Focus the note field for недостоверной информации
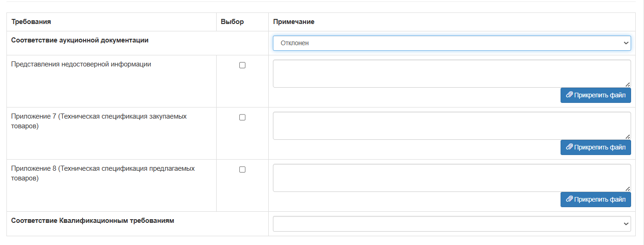 (x=452, y=73)
